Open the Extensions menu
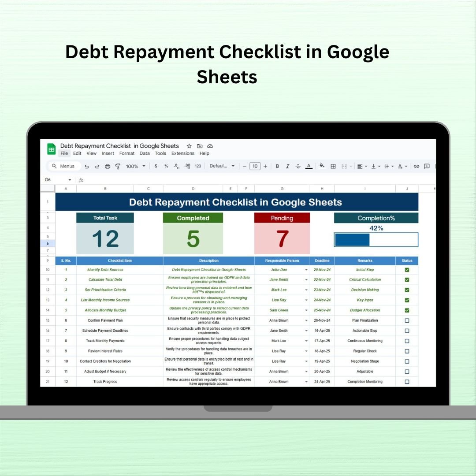The height and width of the screenshot is (476, 476). (183, 154)
